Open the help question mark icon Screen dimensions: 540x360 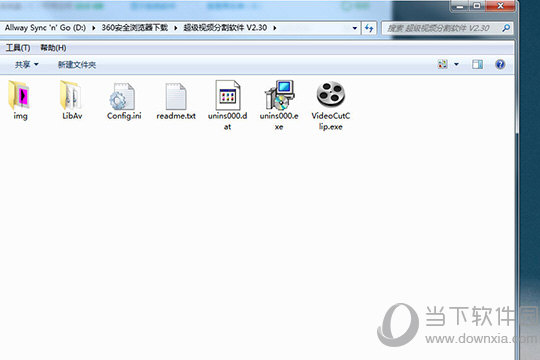pos(500,64)
